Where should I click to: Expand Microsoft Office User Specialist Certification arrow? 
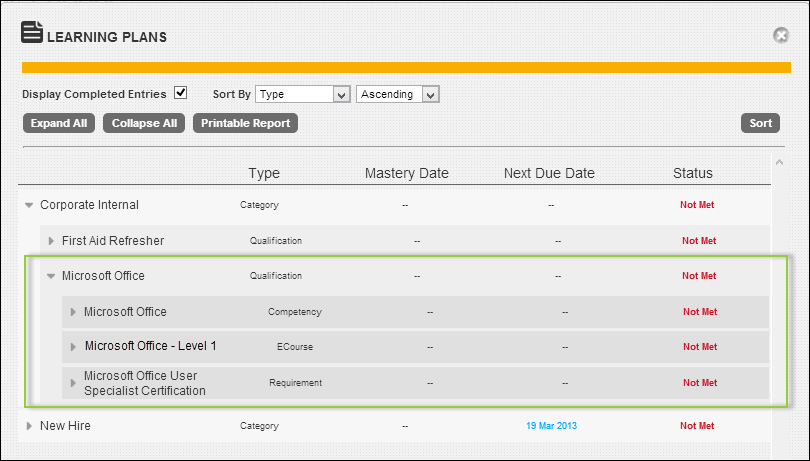pyautogui.click(x=73, y=383)
